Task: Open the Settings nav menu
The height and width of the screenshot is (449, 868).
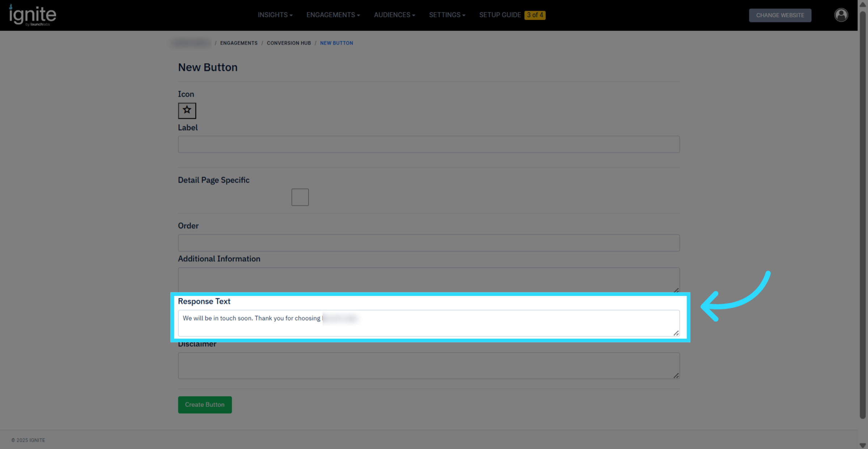Action: (x=447, y=15)
